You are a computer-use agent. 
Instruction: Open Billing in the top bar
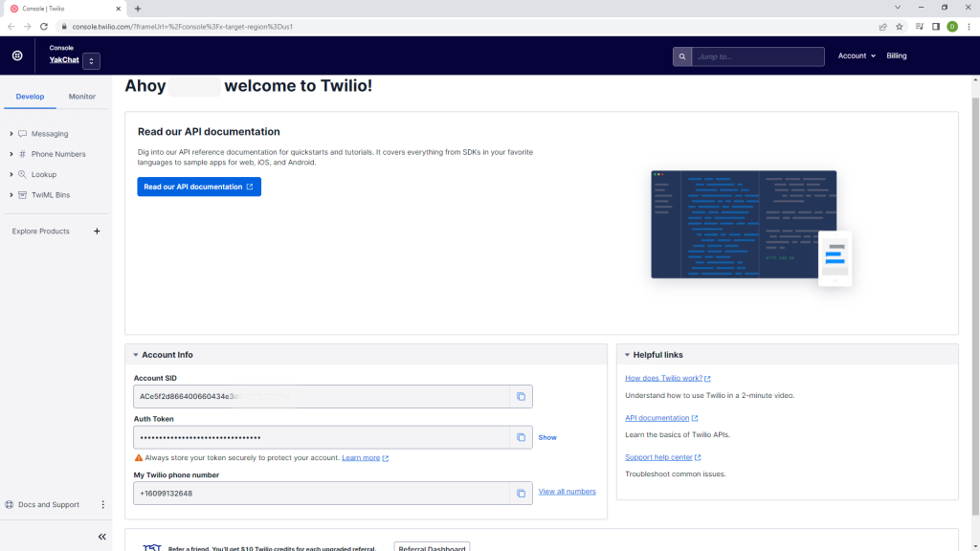coord(896,56)
